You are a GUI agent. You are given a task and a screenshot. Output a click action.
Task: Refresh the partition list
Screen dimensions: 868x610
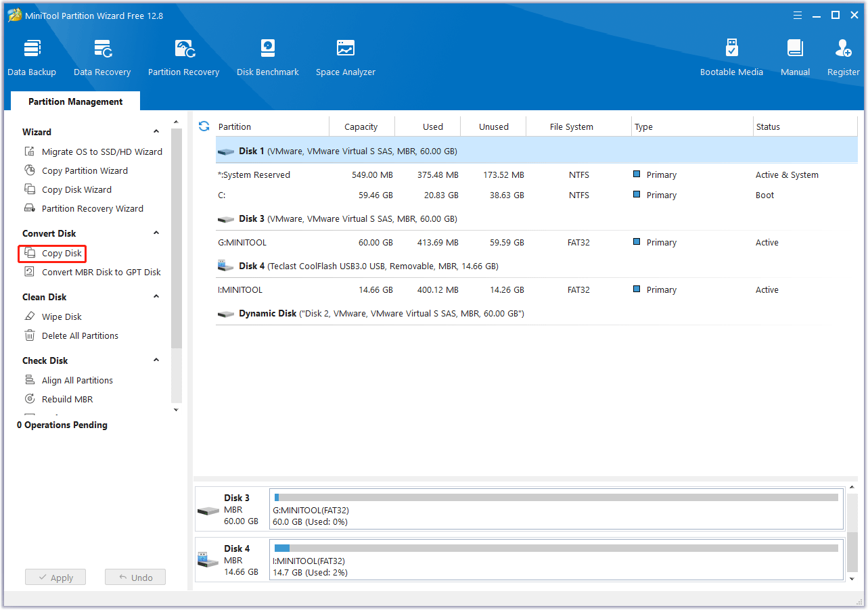(204, 126)
